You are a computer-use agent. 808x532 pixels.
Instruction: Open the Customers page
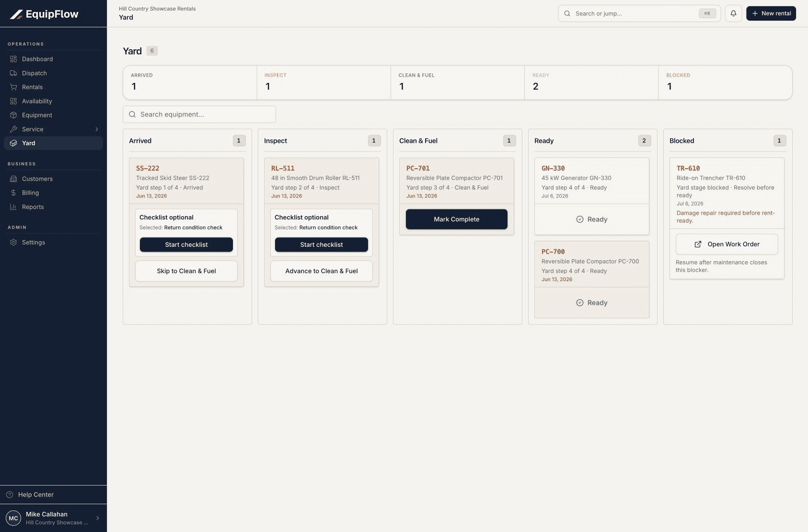coord(53,179)
